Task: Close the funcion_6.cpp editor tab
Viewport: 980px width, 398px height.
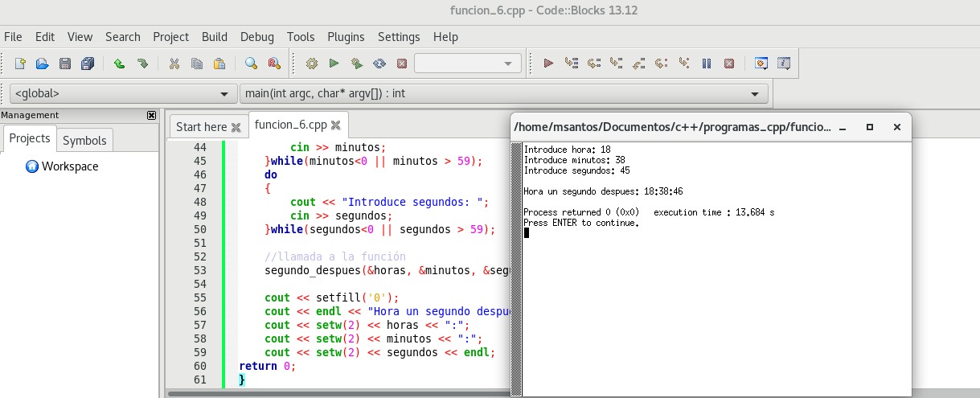Action: 336,125
